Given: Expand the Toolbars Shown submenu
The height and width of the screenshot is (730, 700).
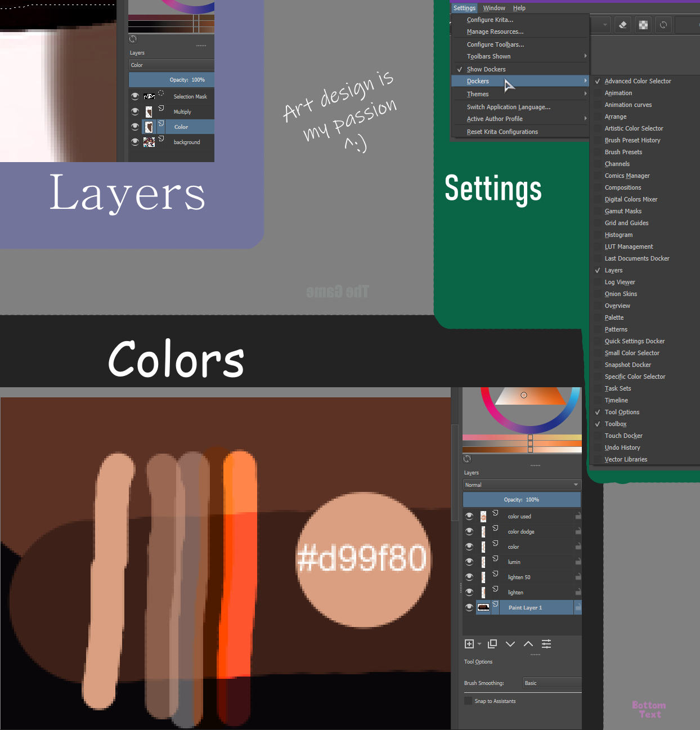Looking at the screenshot, I should click(520, 56).
